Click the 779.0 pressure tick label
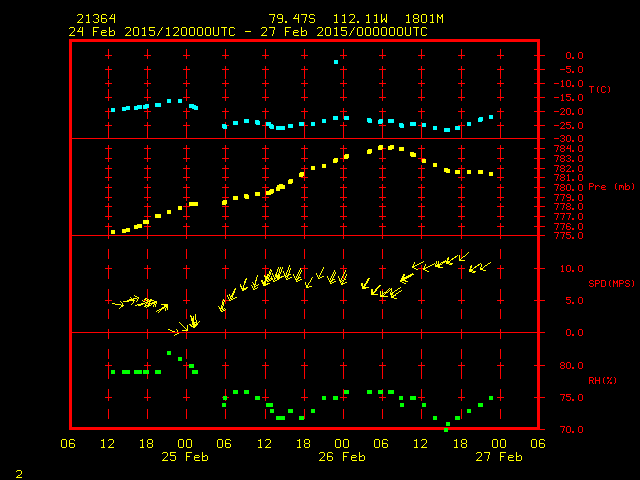The height and width of the screenshot is (480, 640). click(x=569, y=198)
